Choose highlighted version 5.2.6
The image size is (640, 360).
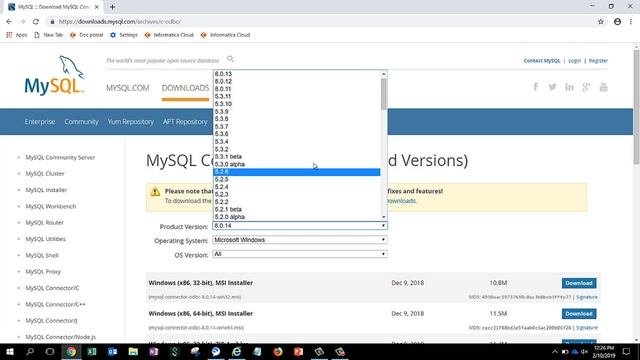tap(297, 172)
